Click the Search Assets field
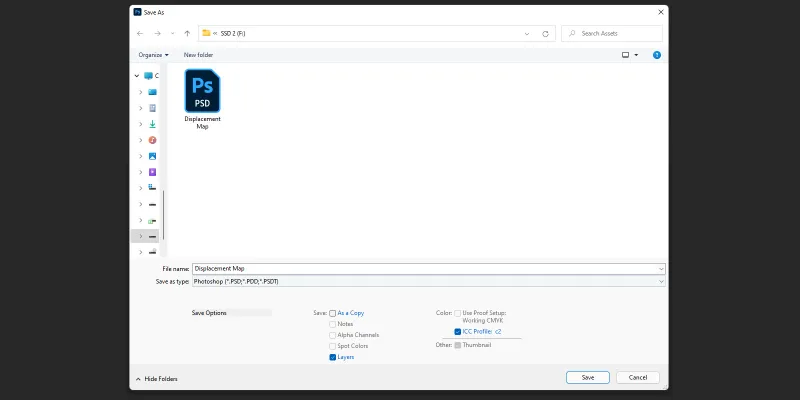Screen dimensions: 800x400 tap(612, 33)
